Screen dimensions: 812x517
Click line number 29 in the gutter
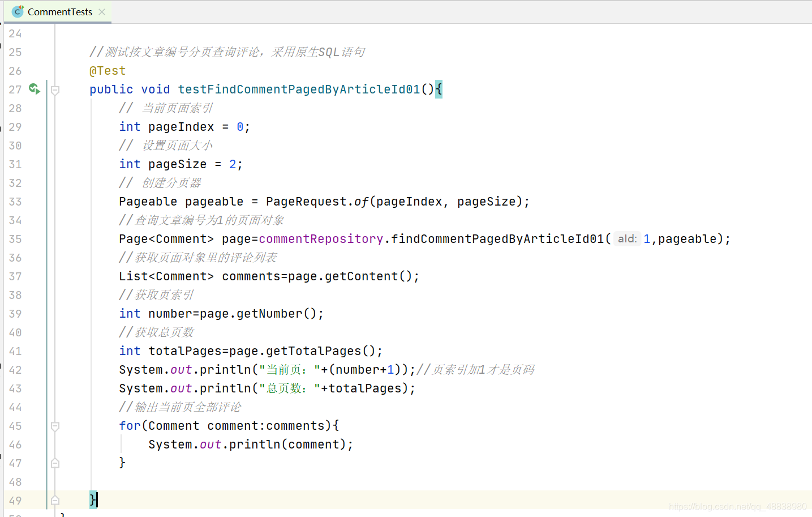pyautogui.click(x=15, y=127)
